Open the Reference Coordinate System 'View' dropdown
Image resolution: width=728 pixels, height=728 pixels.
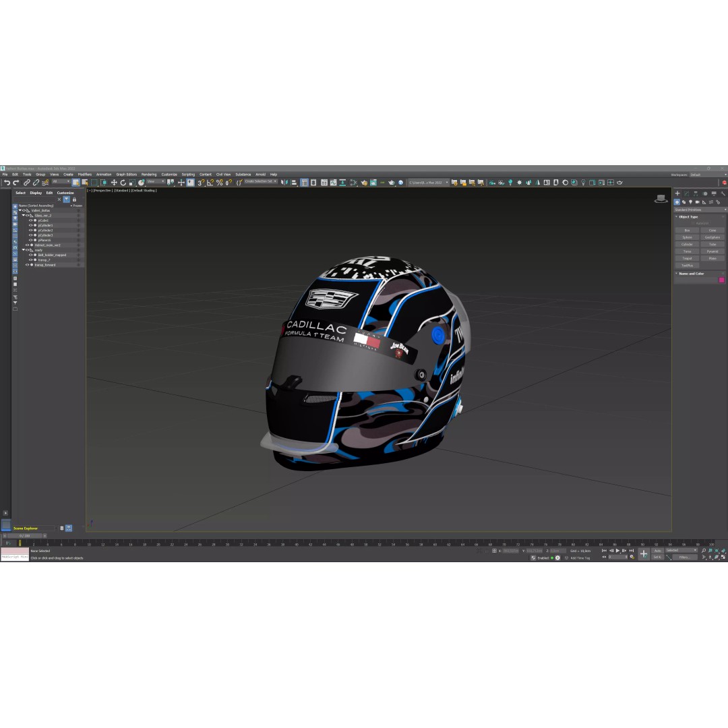(156, 181)
